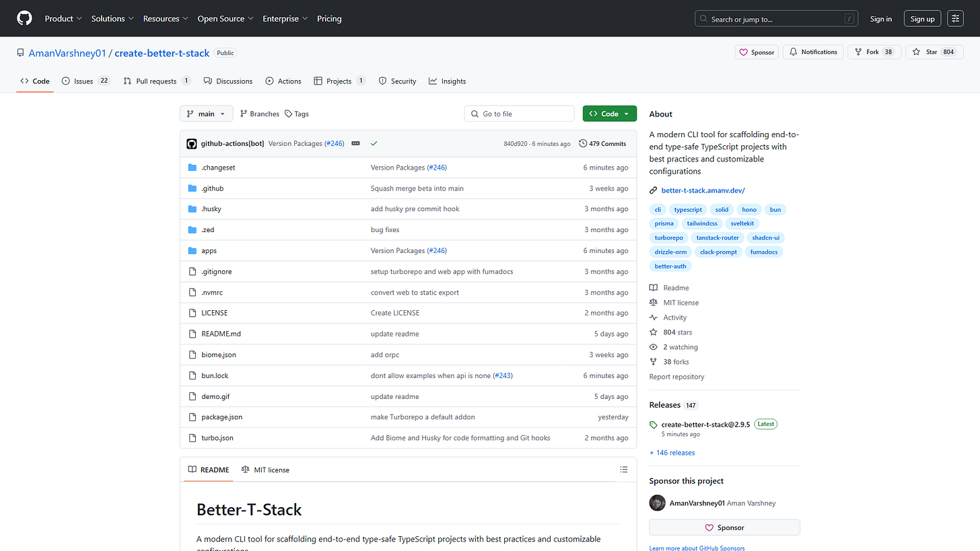This screenshot has height=551, width=980.
Task: Click the pulse icon beside Activity
Action: point(653,318)
